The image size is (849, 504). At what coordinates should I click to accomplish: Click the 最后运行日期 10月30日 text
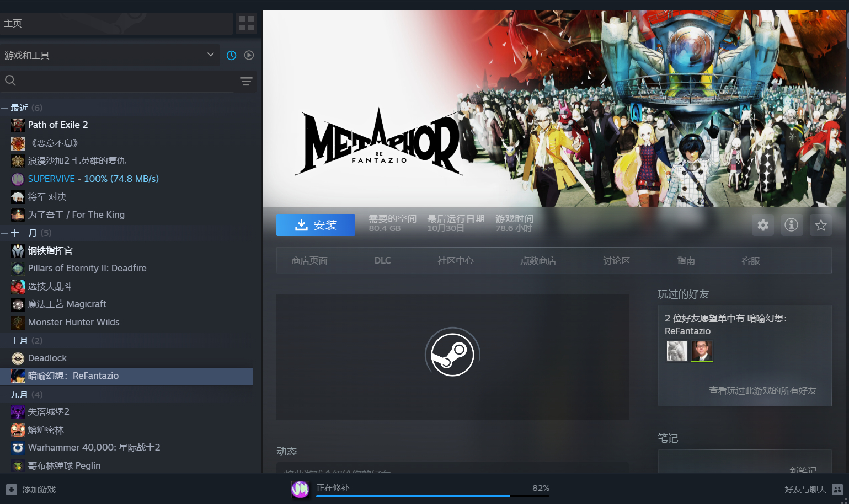[x=456, y=223]
